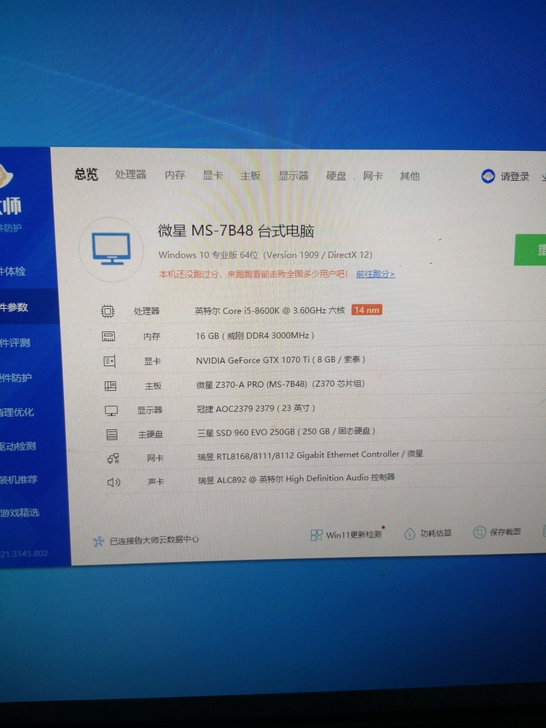Click the Win11 update windows icon
This screenshot has width=546, height=728.
coord(317,535)
